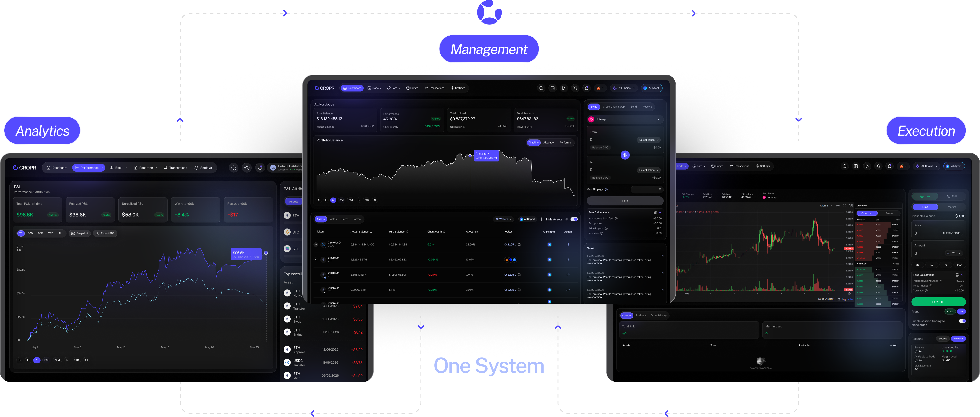Sort the table by Actual Balance column
Screen dimensions: 980x417
pos(361,232)
